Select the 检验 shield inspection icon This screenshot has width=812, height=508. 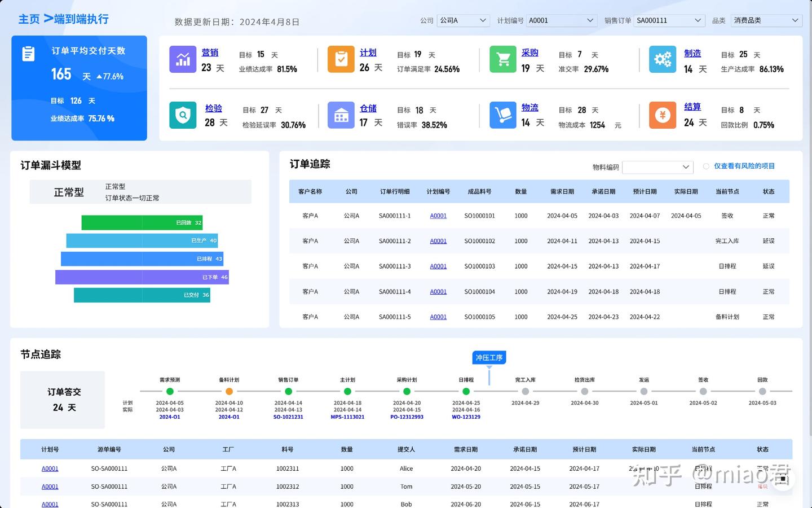pos(182,115)
